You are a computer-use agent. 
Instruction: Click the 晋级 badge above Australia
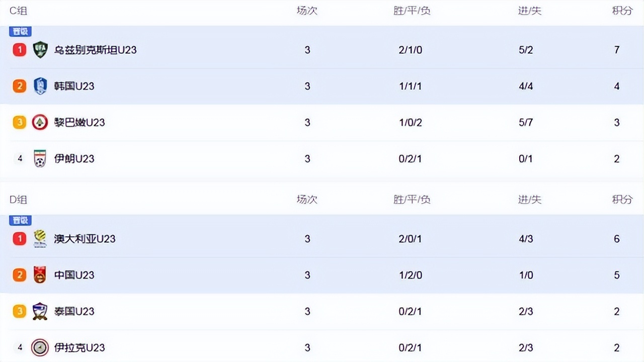pos(21,221)
